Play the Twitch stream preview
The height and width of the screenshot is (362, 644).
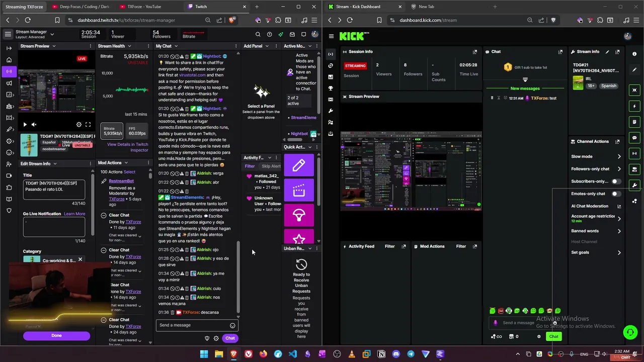tap(25, 124)
